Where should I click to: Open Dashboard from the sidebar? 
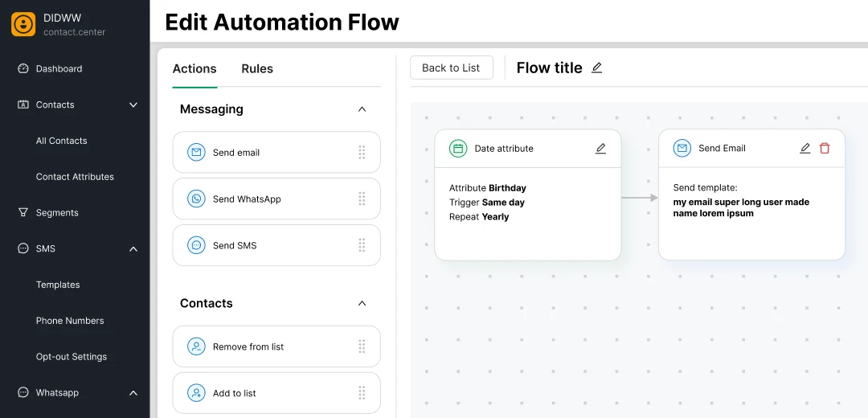(x=59, y=69)
